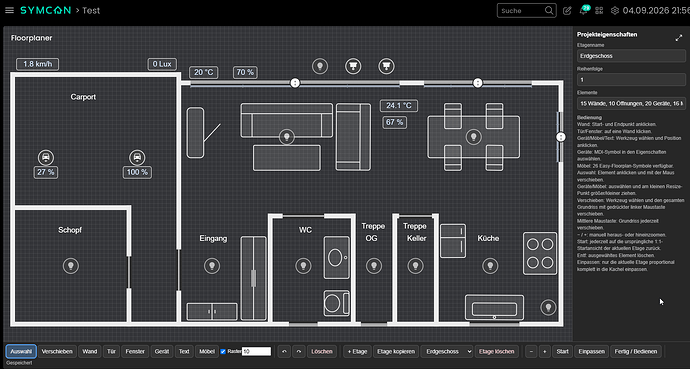Click the Elemente summary field
690x369 pixels.
point(631,103)
